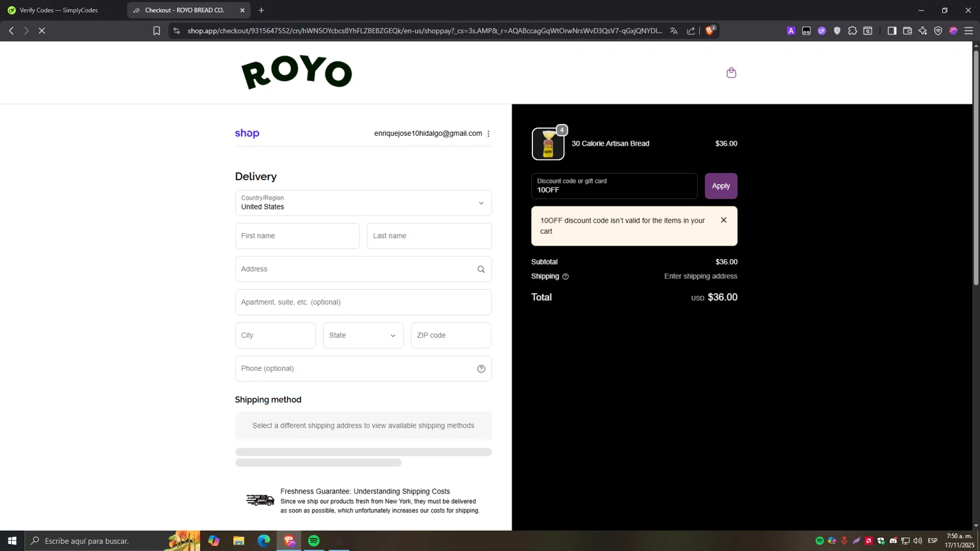Click the ROYO logo
This screenshot has height=551, width=980.
tap(297, 72)
